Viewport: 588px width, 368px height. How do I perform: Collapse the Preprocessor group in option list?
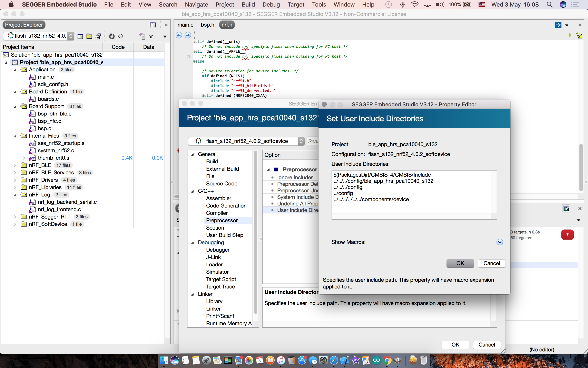click(x=268, y=170)
